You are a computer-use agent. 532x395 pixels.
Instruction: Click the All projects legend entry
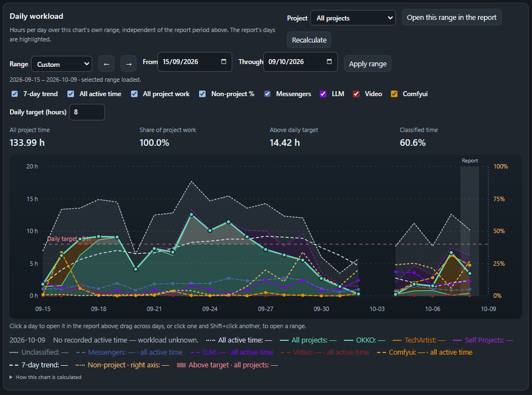pos(308,340)
